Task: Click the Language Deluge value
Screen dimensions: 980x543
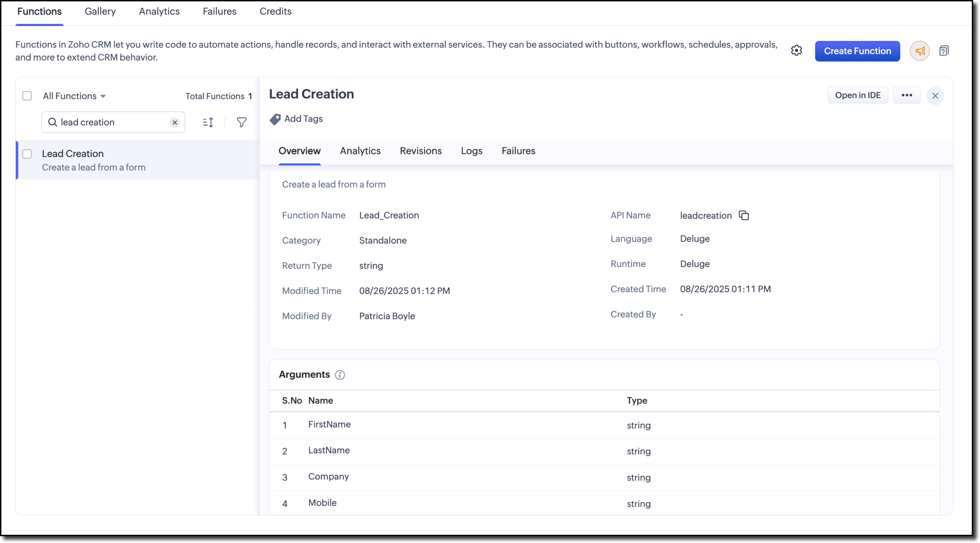Action: (695, 239)
